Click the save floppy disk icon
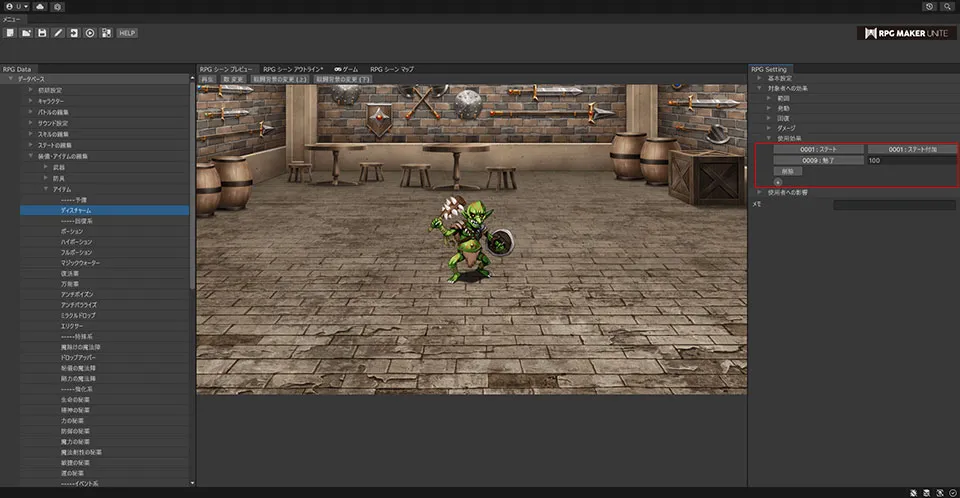Image resolution: width=960 pixels, height=498 pixels. pyautogui.click(x=42, y=33)
